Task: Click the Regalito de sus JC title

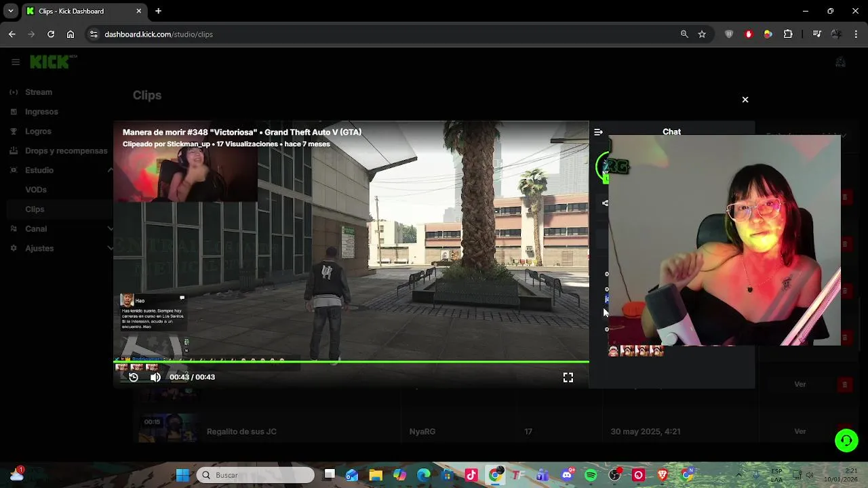Action: point(241,432)
